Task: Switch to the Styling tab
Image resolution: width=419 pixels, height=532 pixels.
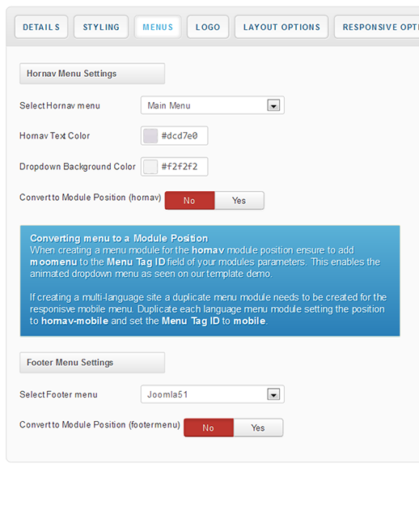Action: pyautogui.click(x=101, y=27)
